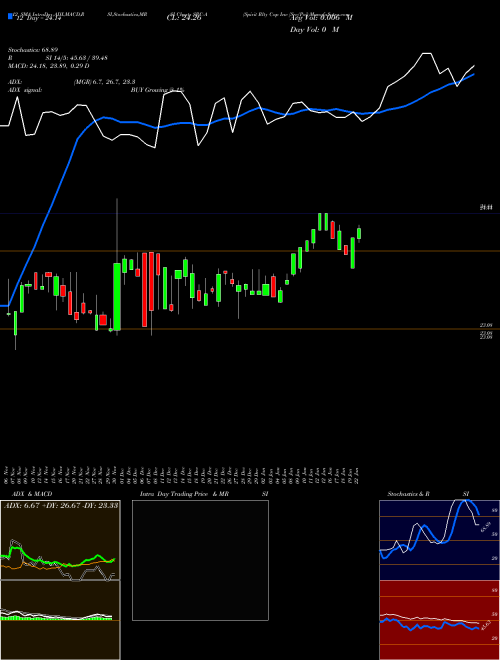Image resolution: width=500 pixels, height=660 pixels.
Task: Select the 'CL: 24.26' closing price label
Action: (184, 18)
